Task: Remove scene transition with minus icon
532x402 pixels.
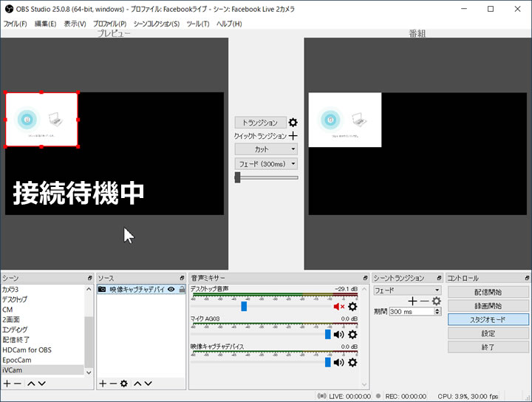Action: pos(424,301)
